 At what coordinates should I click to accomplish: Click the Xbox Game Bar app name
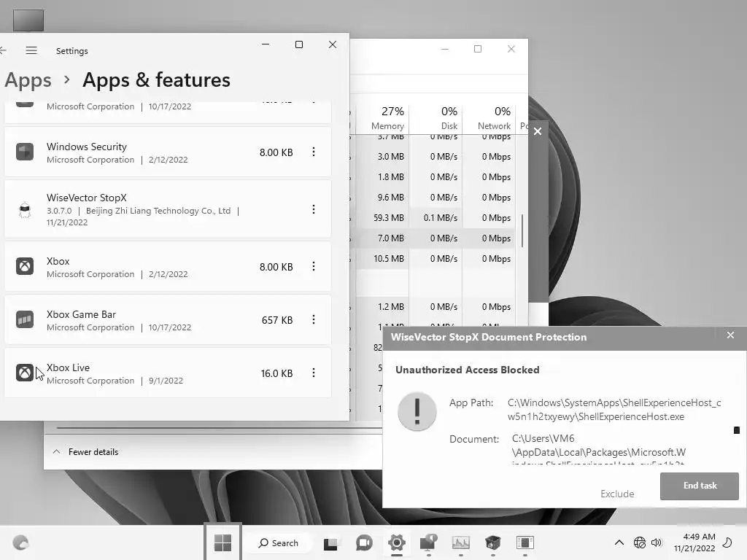coord(81,314)
